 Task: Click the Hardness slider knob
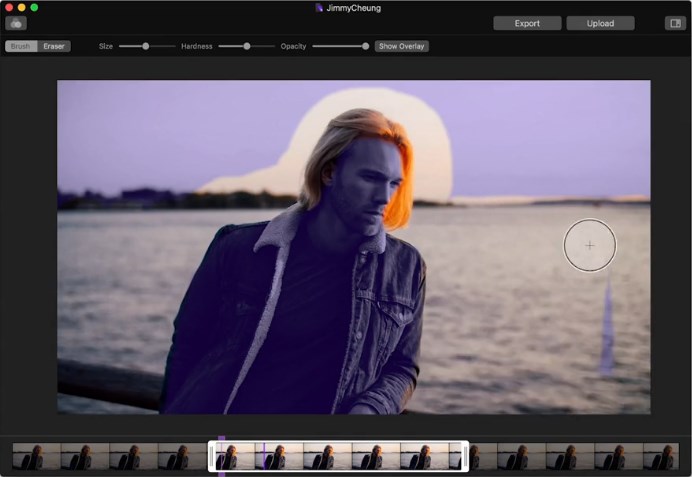pyautogui.click(x=247, y=46)
